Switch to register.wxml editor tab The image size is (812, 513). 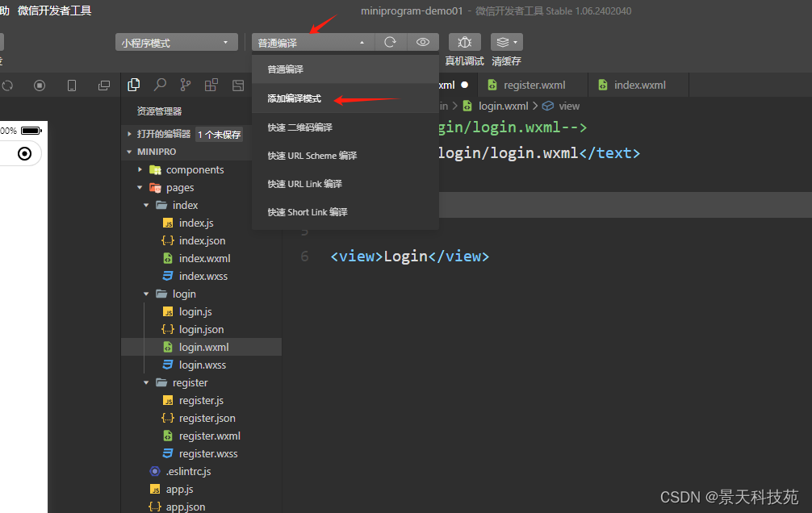(533, 85)
